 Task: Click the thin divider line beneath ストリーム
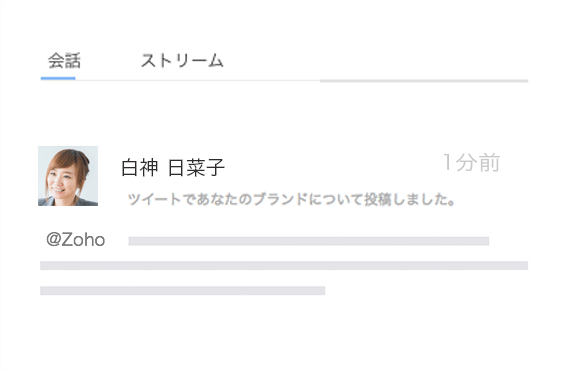[x=197, y=80]
